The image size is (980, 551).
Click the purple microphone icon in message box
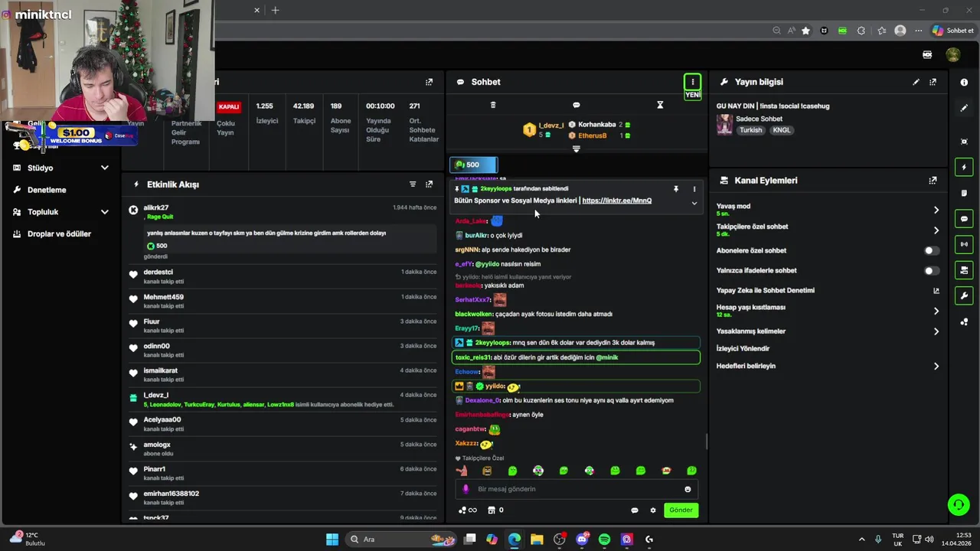pyautogui.click(x=465, y=489)
